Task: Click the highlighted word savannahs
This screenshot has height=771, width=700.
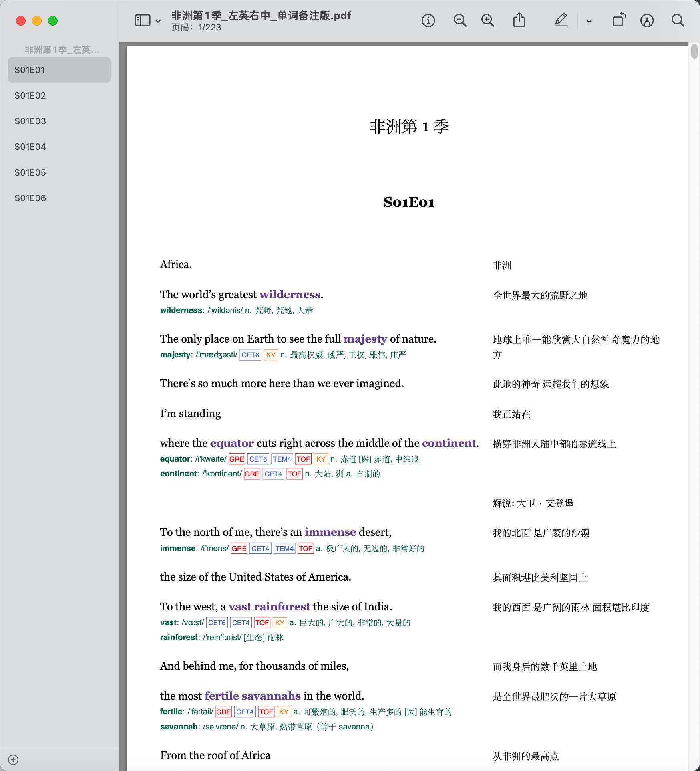Action: 271,696
